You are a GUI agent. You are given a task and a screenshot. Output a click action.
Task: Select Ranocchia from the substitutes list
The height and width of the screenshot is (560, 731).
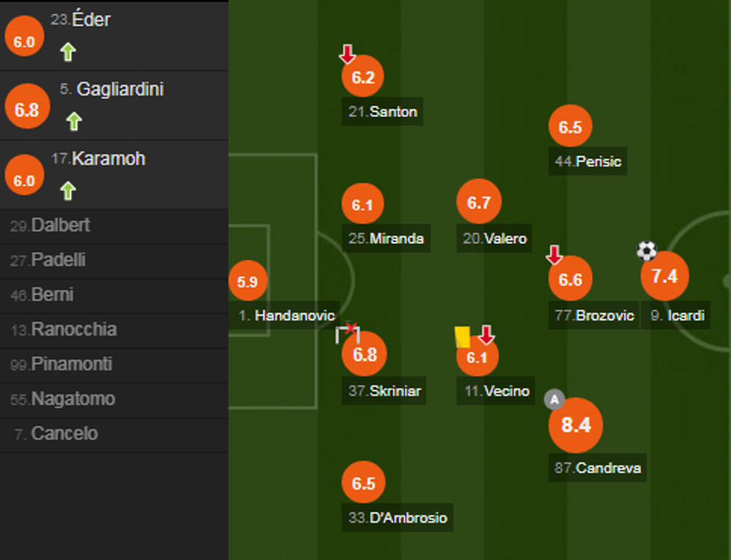[73, 330]
